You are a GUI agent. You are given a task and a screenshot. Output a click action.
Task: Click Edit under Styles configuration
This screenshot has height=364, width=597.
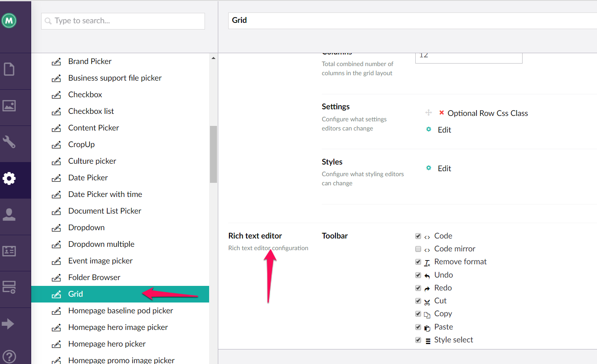444,169
